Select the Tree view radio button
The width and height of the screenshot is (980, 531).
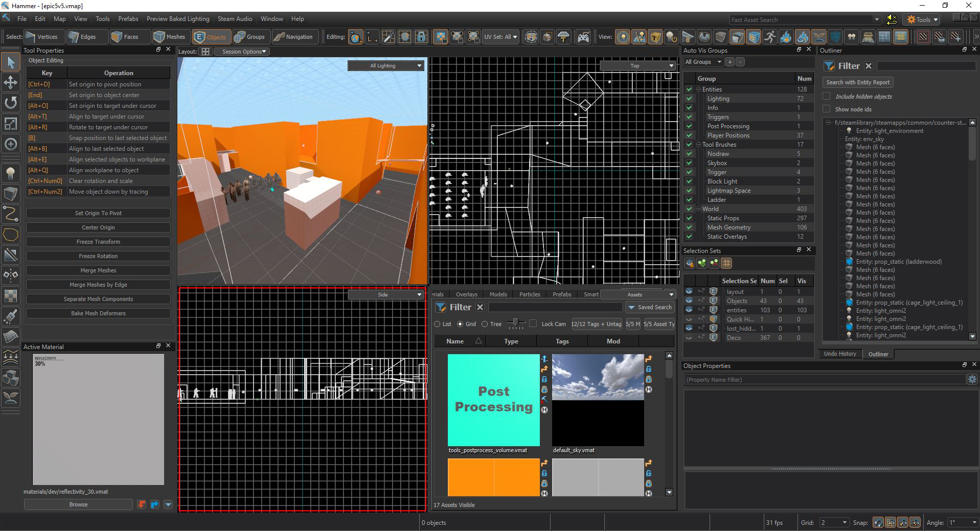(485, 324)
